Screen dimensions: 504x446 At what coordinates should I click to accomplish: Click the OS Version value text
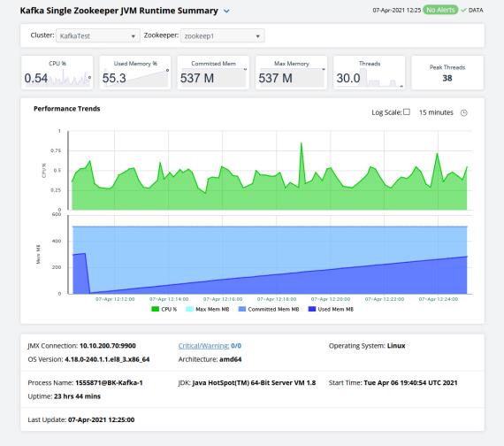[107, 359]
